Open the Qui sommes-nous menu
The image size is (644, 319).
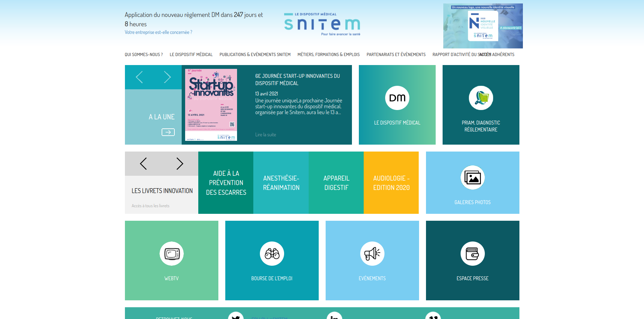(144, 55)
